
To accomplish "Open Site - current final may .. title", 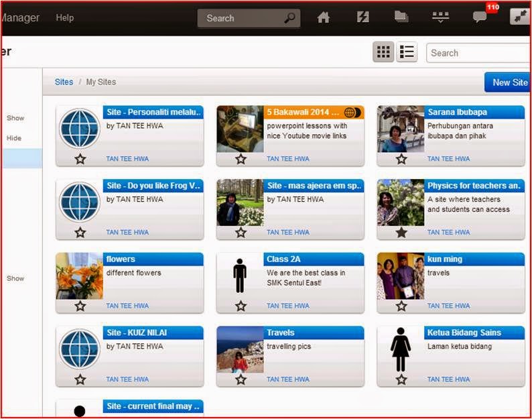I will point(153,406).
